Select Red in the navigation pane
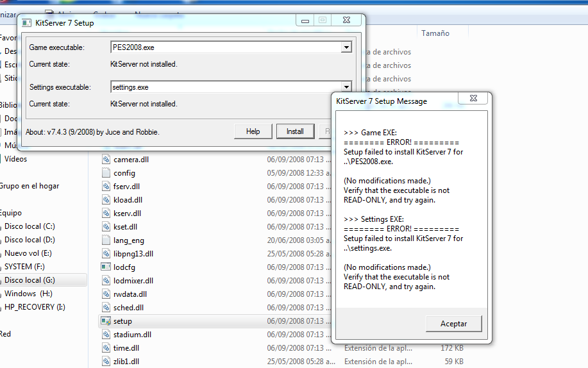This screenshot has width=588, height=368. (5, 334)
